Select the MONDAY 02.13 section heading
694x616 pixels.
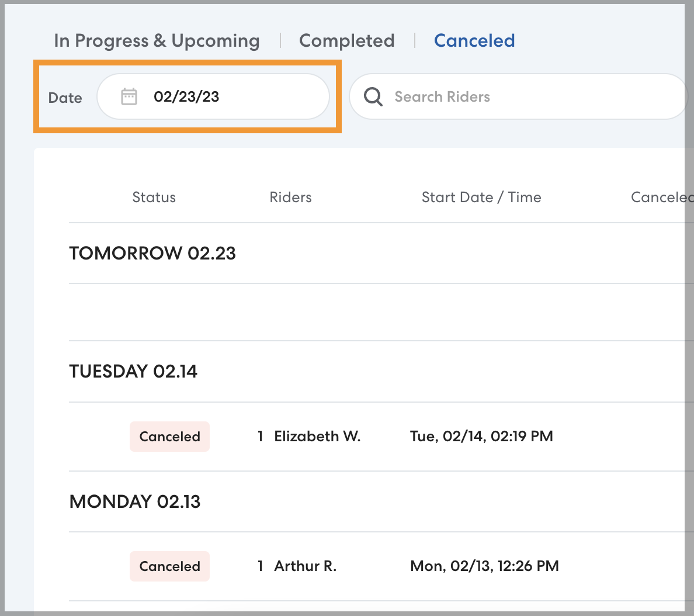(x=135, y=501)
